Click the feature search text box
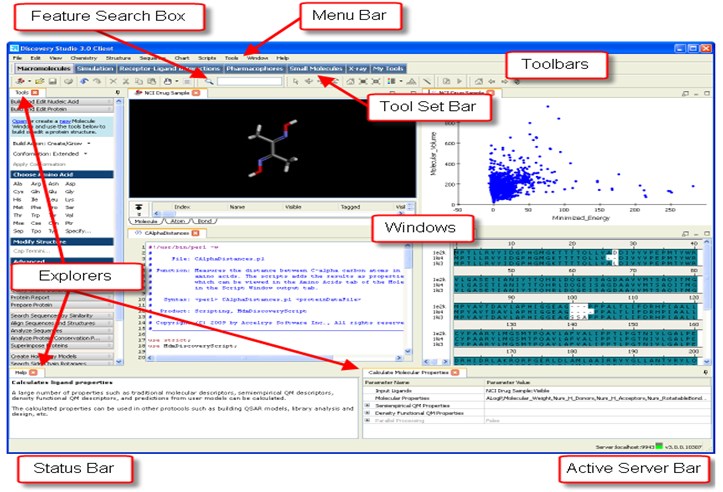Viewport: 723px width, 492px height. click(x=249, y=82)
